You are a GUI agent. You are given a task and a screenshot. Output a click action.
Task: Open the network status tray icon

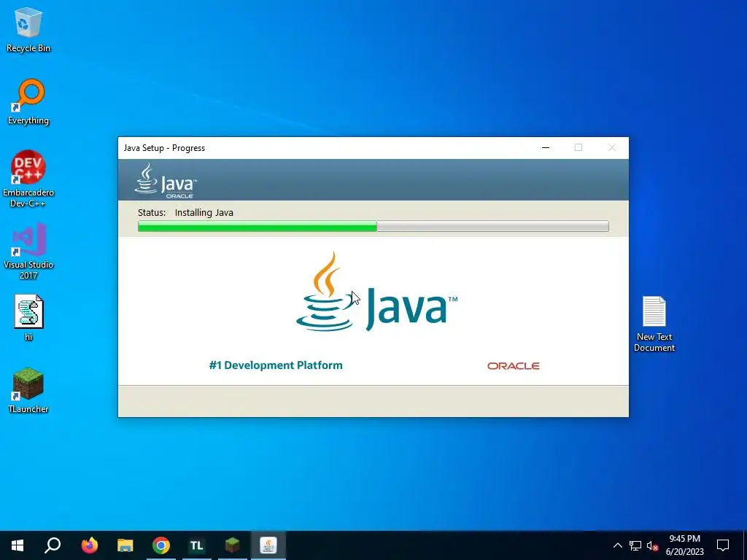635,545
